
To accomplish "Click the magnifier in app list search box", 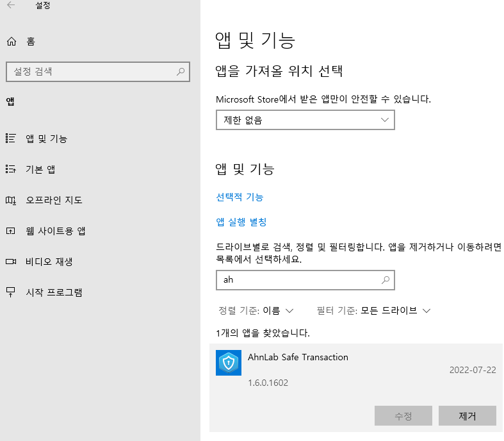I will click(386, 280).
